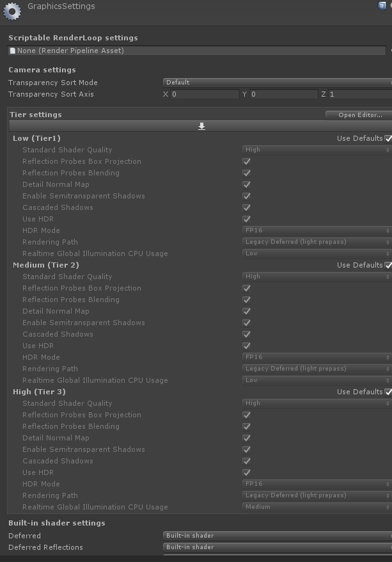
Task: Open HDR Mode dropdown under Low (Tier1)
Action: (x=313, y=230)
